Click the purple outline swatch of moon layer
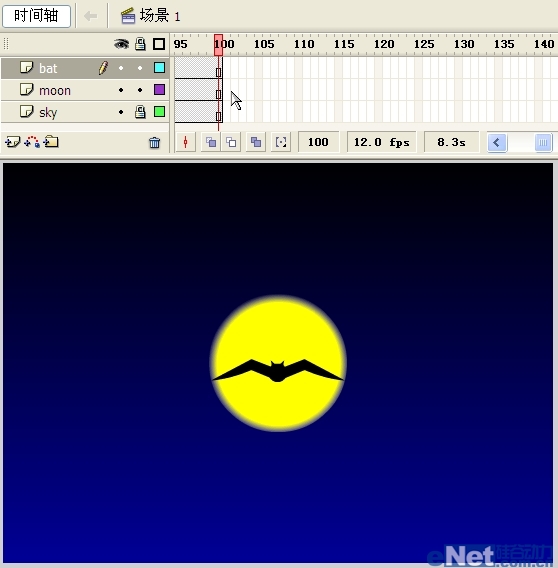The width and height of the screenshot is (558, 568). tap(159, 89)
